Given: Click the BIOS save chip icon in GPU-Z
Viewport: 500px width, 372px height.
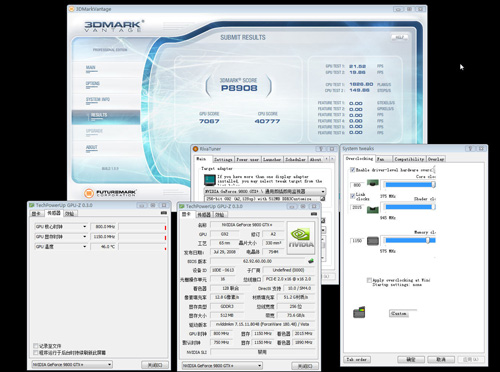Looking at the screenshot, I should point(311,261).
